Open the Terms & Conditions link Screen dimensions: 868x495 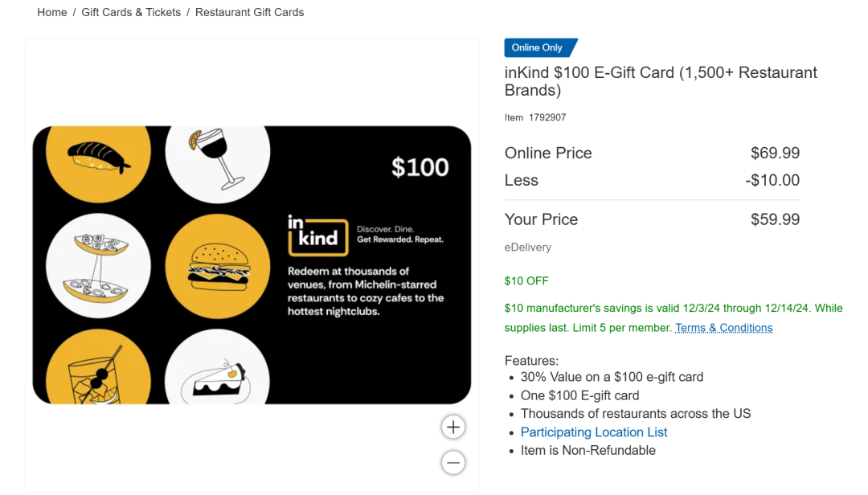[723, 328]
